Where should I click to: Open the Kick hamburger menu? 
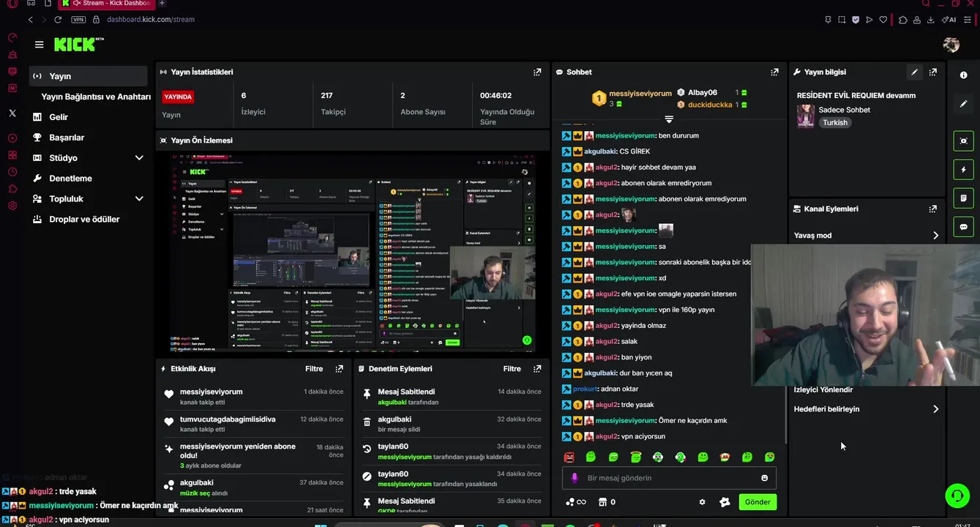click(39, 45)
